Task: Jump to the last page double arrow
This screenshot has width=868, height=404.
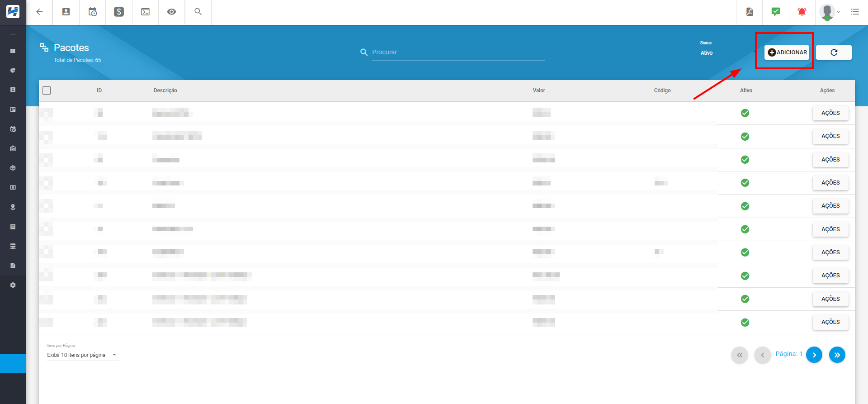Action: [837, 355]
